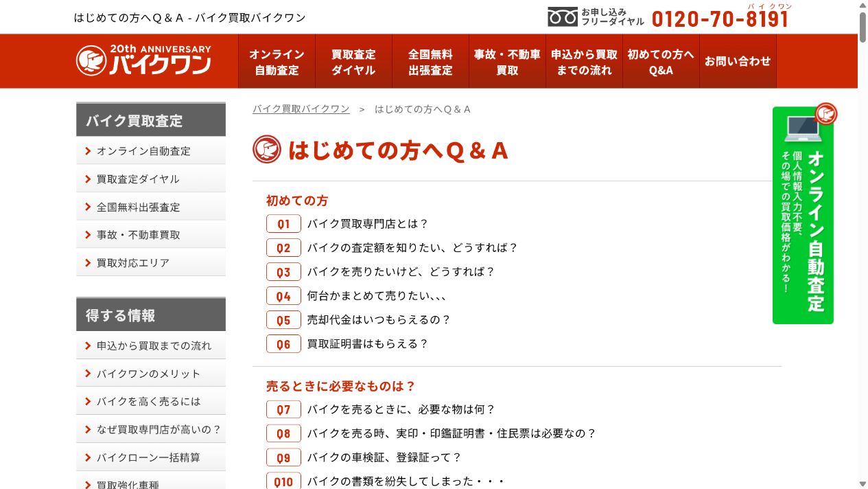Open question 売却代金はいつもらえるの？

[x=379, y=320]
